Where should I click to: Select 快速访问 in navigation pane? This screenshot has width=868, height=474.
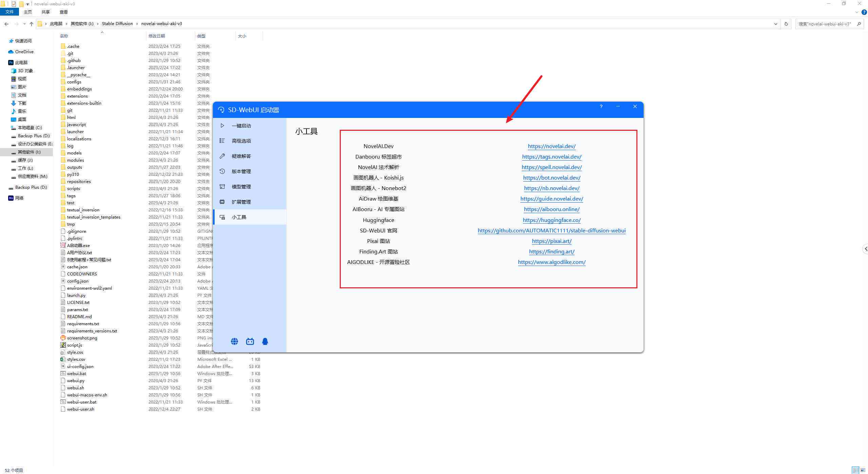pos(23,41)
